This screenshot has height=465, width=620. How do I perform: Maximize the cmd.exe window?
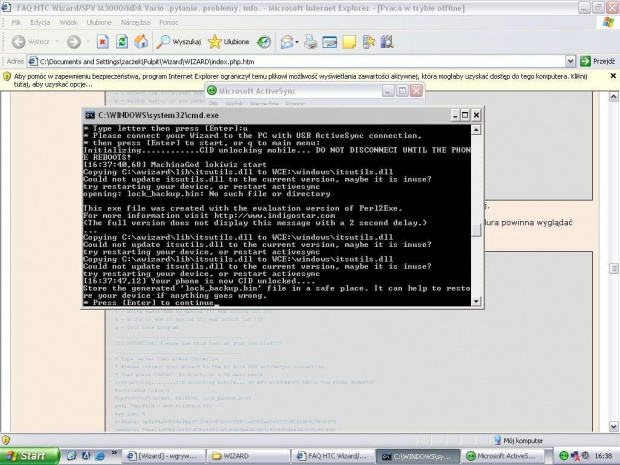pyautogui.click(x=465, y=115)
